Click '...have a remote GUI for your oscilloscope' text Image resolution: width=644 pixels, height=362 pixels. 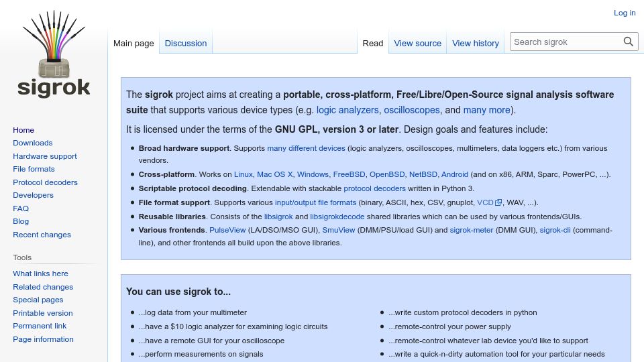coord(211,341)
